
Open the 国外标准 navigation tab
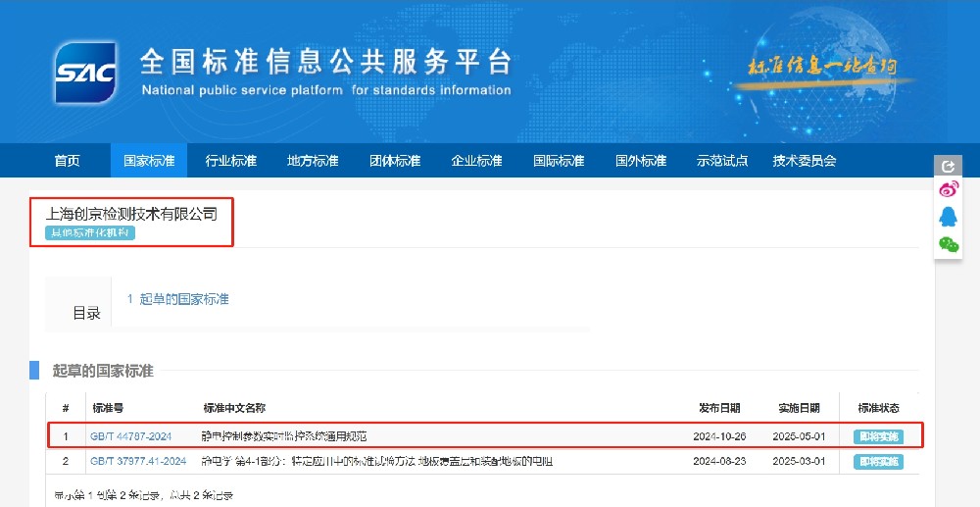pos(641,161)
